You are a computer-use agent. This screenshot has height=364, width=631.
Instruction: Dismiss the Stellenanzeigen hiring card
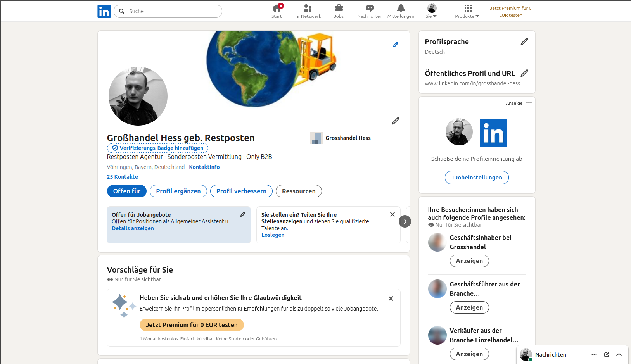[392, 214]
